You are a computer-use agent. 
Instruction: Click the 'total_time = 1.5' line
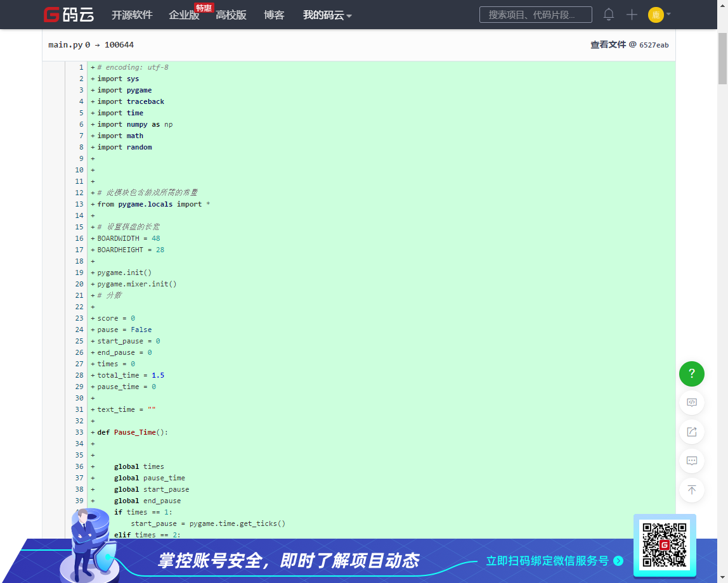click(x=131, y=375)
